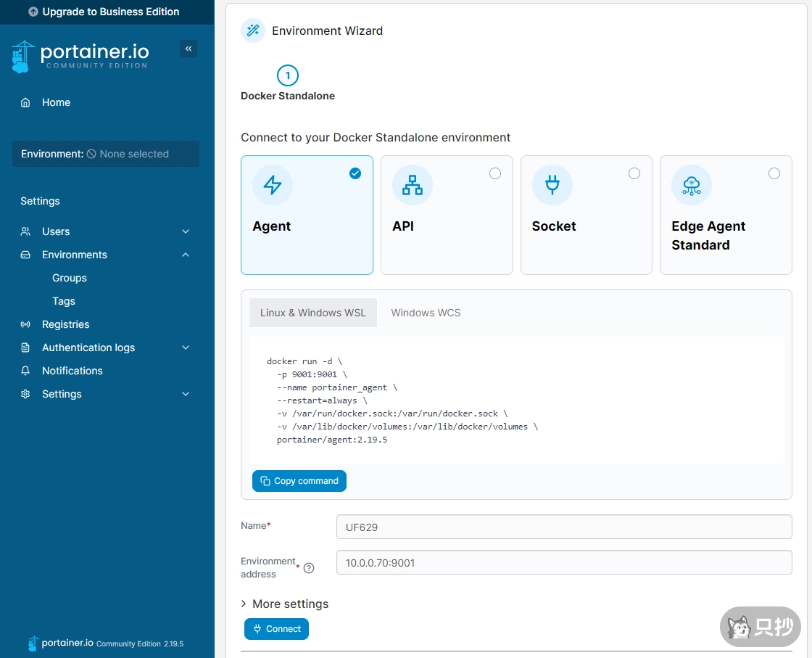Switch to the Windows WCS tab

(x=426, y=313)
